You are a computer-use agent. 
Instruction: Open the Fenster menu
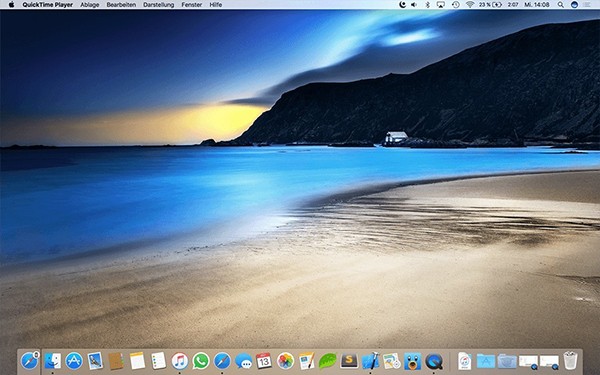[192, 5]
